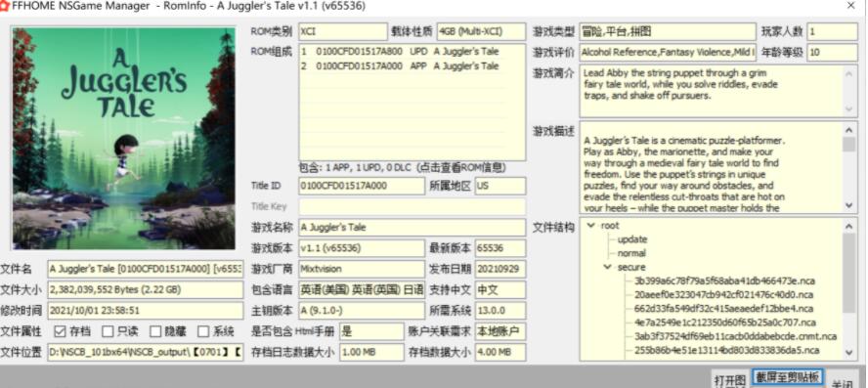Click the down arrow of 游戏简介 scrollbar

[x=848, y=109]
